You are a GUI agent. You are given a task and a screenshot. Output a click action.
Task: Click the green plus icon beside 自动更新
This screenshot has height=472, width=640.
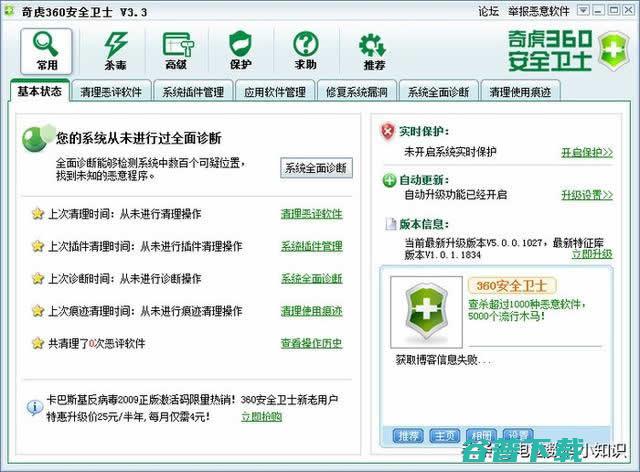click(x=389, y=180)
